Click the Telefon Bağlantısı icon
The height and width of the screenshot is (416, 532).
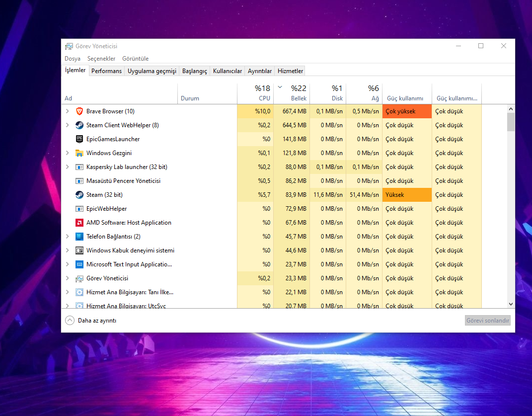click(x=79, y=237)
